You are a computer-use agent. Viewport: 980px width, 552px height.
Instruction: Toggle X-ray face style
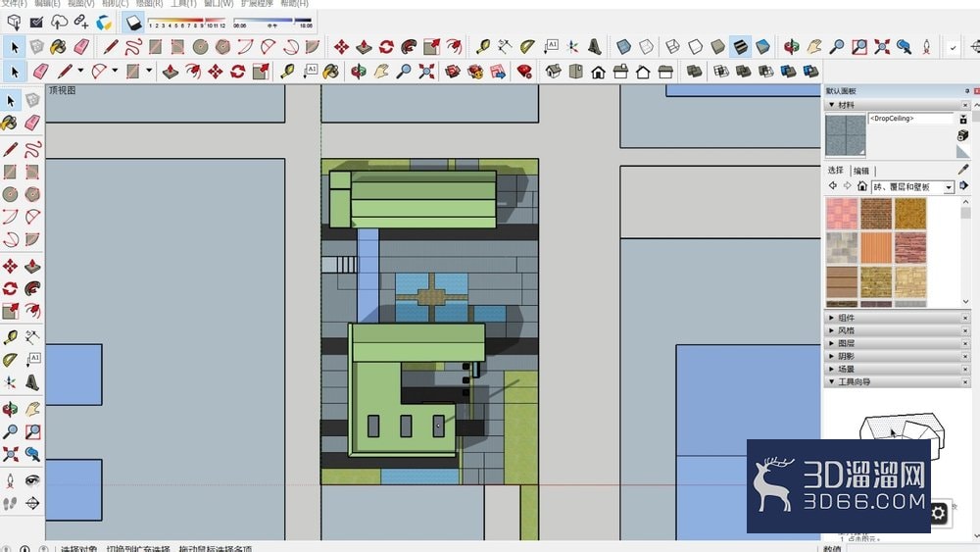623,47
